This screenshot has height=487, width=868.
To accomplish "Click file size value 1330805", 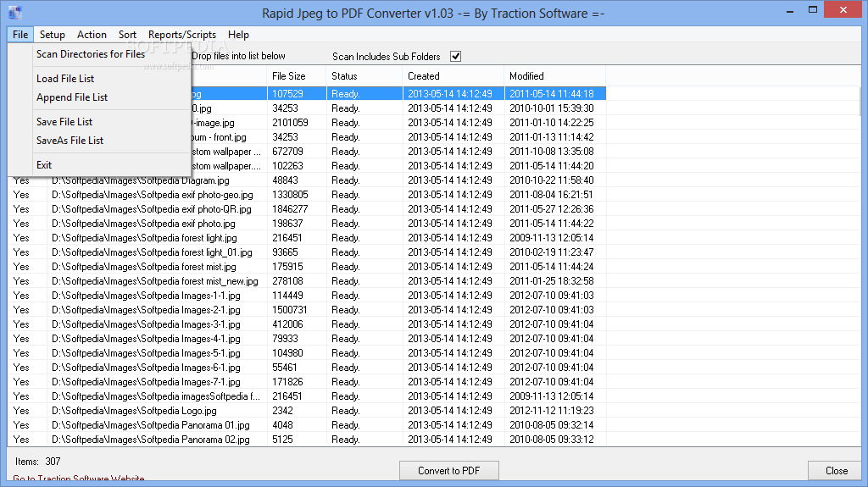I will (290, 195).
